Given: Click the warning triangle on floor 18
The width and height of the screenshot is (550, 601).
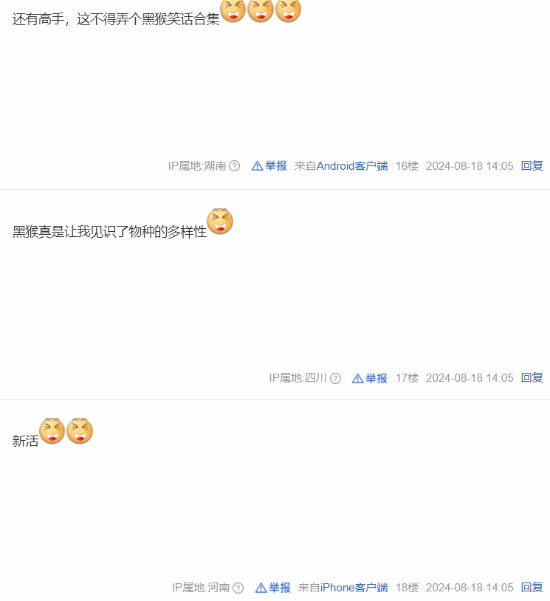Looking at the screenshot, I should tap(261, 588).
